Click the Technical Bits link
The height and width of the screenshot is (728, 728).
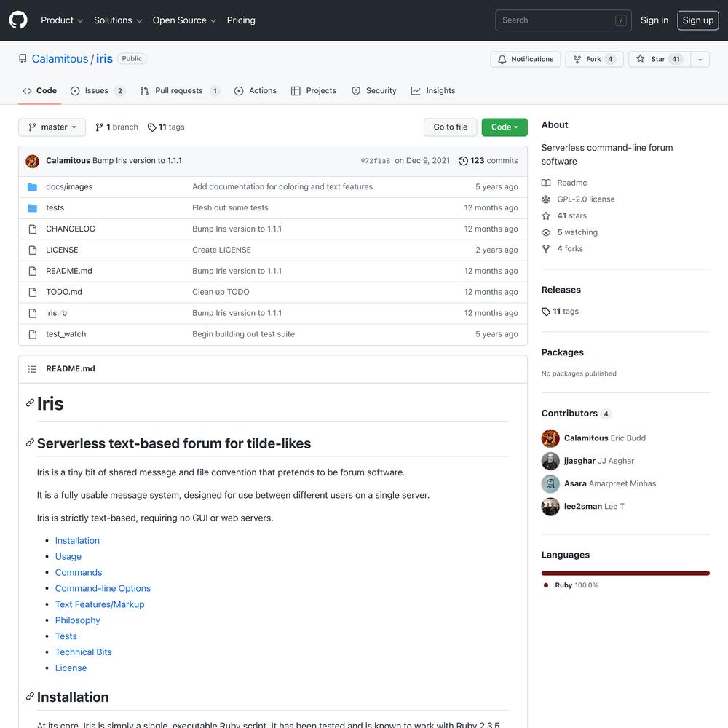84,652
